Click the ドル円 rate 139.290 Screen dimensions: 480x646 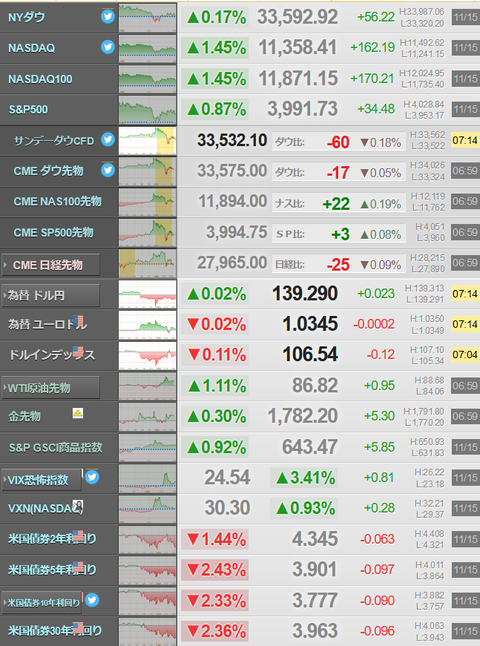(305, 293)
